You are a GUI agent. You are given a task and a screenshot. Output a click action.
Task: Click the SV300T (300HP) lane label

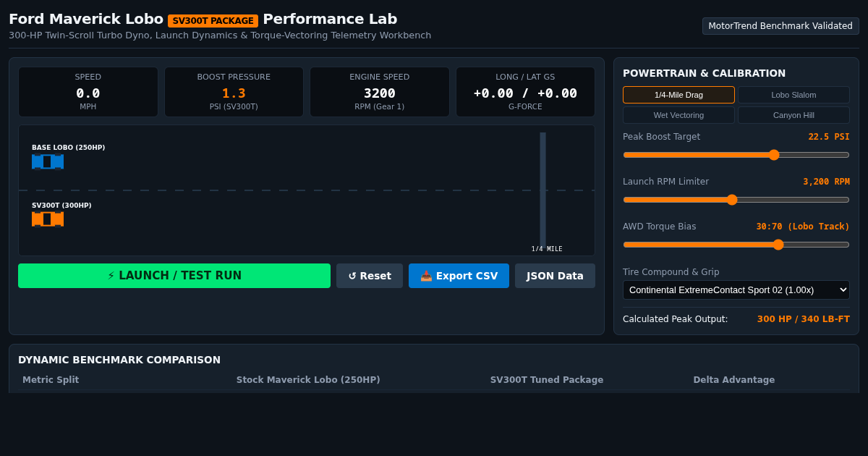pyautogui.click(x=61, y=206)
